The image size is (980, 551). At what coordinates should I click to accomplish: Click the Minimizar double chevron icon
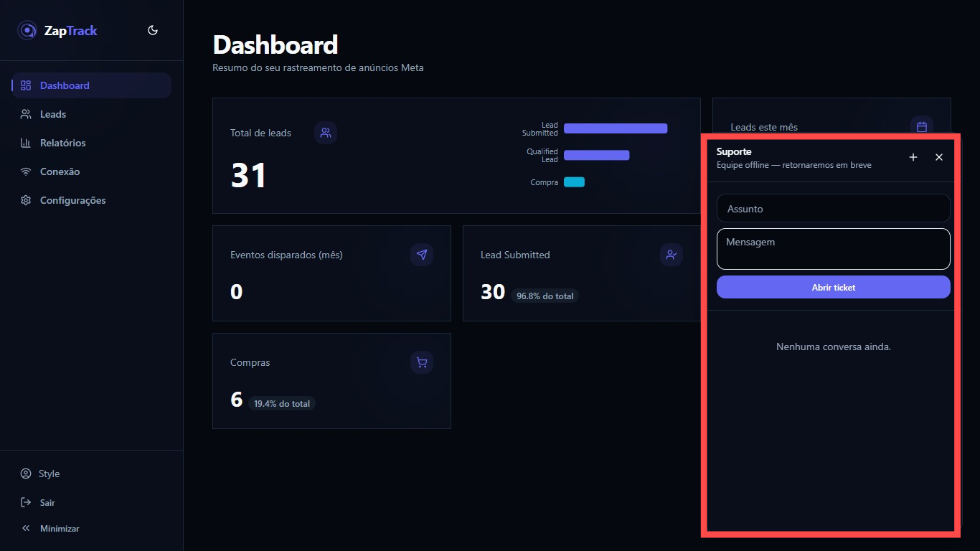click(26, 528)
